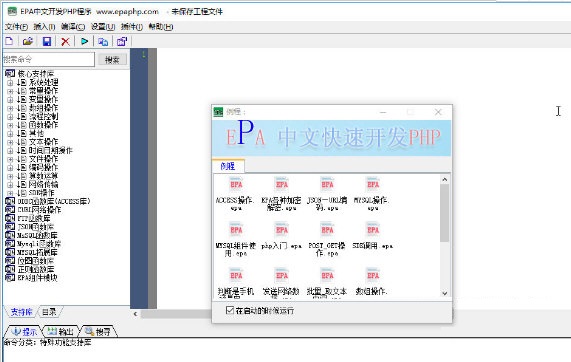The image size is (571, 362).
Task: Open the 帮助(H) menu
Action: (x=161, y=27)
